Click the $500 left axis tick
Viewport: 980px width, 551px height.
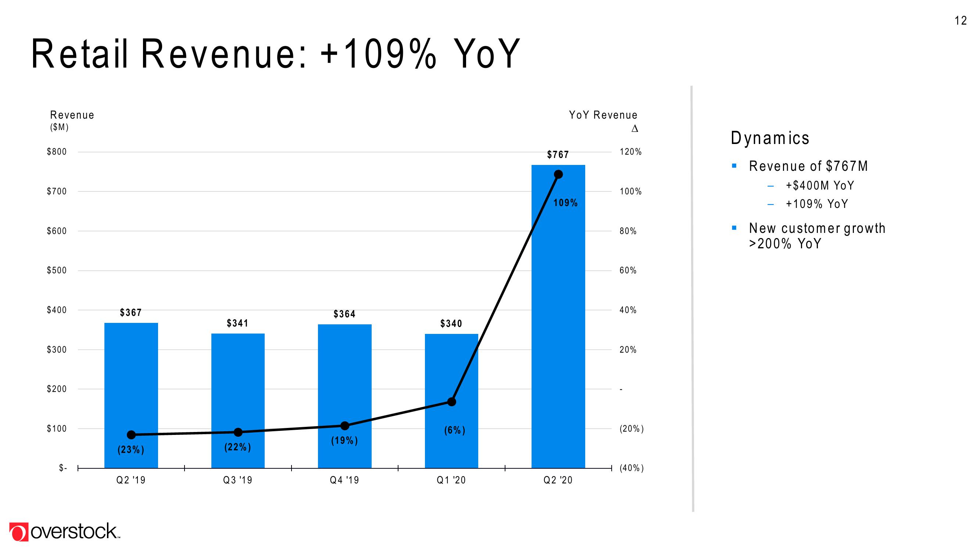coord(57,270)
